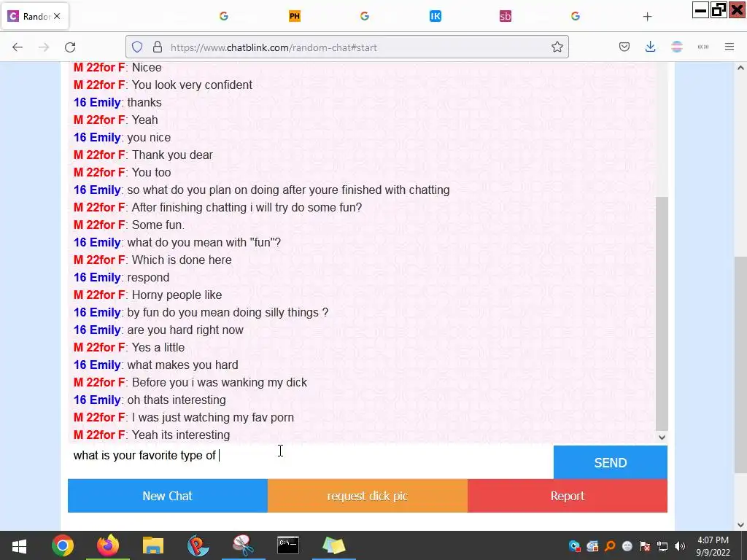Image resolution: width=747 pixels, height=560 pixels.
Task: Open the Firefox hamburger application menu
Action: point(729,47)
